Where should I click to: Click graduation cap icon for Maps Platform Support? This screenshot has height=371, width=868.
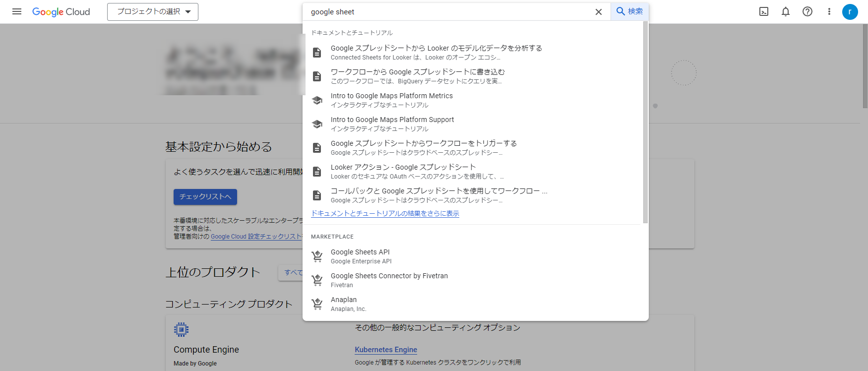317,124
